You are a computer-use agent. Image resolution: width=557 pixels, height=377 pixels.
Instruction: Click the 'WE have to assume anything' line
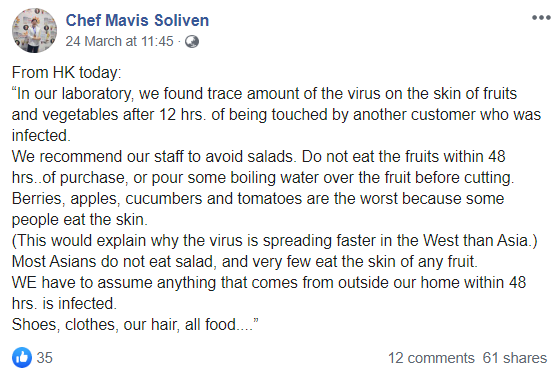(x=269, y=282)
